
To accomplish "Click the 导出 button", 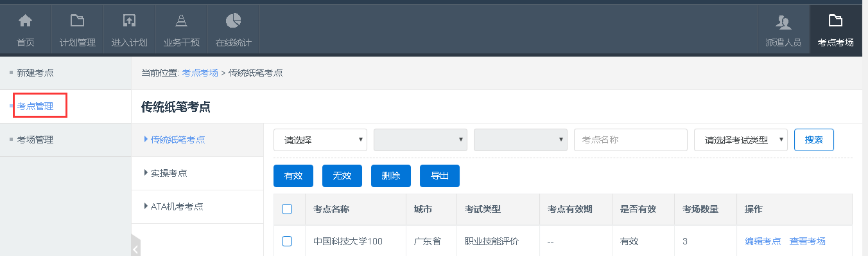I will 440,176.
